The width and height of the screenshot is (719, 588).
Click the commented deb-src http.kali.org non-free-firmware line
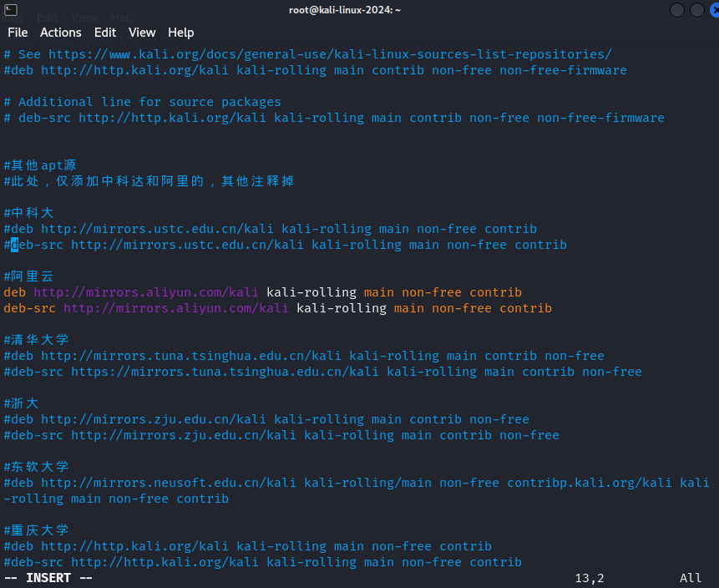point(334,118)
